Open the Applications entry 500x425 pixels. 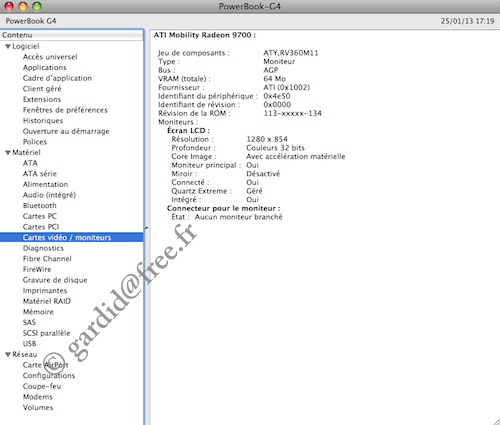pos(45,68)
